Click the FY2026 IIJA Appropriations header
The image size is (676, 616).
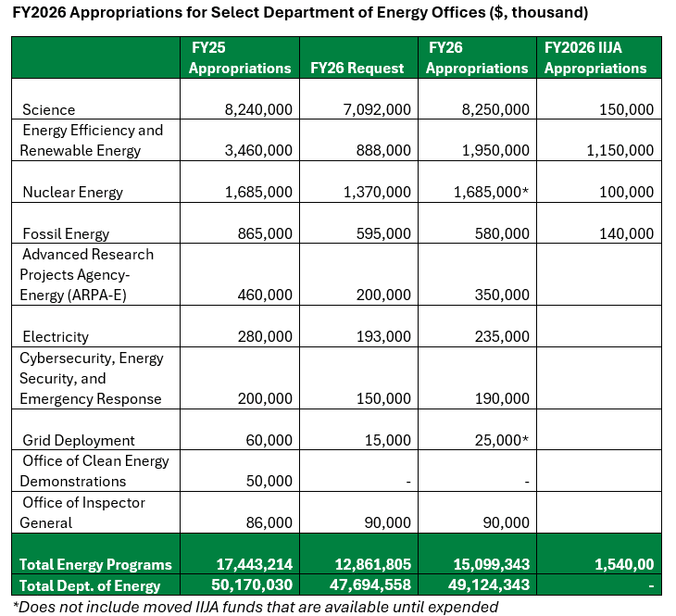point(595,57)
